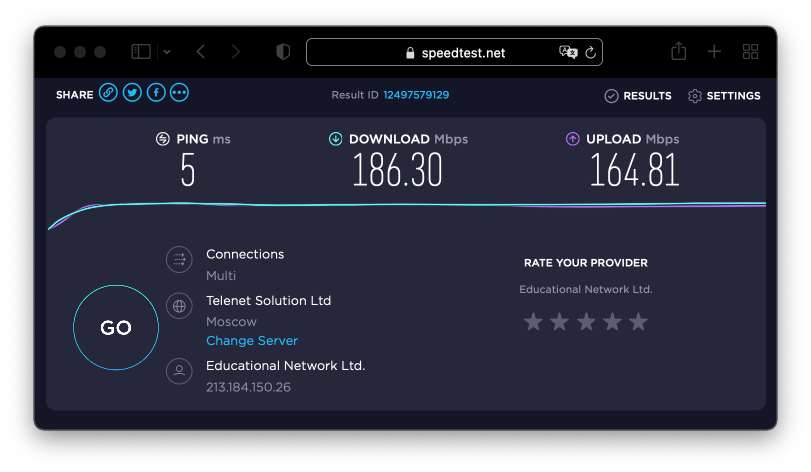The width and height of the screenshot is (811, 472).
Task: Click the Multi connections text
Action: point(221,276)
